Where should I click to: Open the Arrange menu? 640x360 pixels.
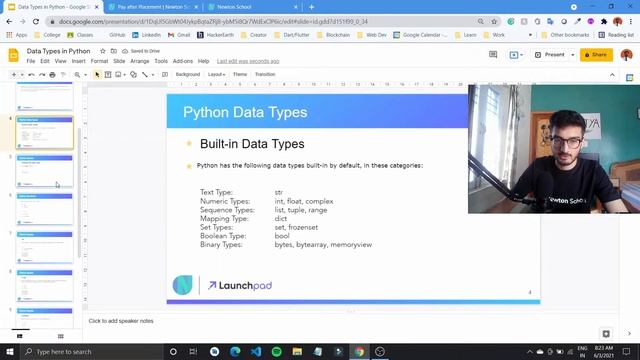click(x=140, y=61)
